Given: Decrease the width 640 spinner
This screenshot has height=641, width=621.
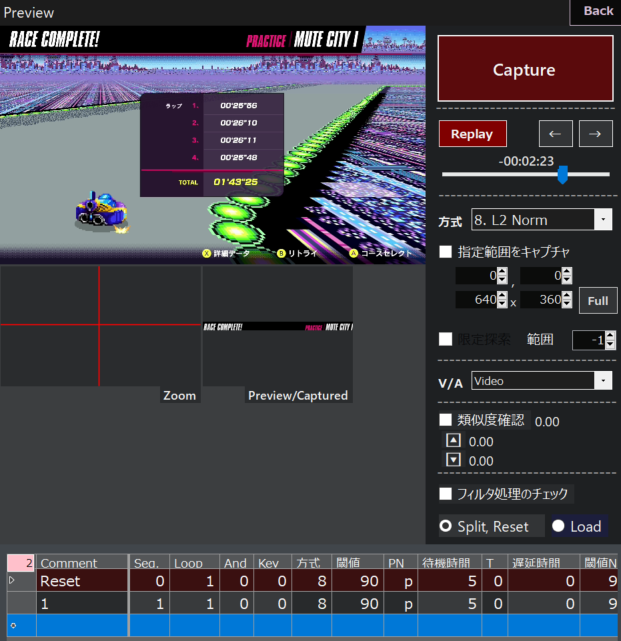Looking at the screenshot, I should [x=502, y=304].
